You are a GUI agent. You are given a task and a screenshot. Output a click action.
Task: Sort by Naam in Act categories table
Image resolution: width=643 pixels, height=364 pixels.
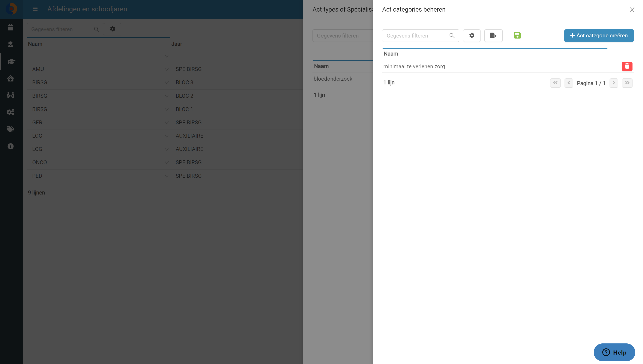pos(391,54)
